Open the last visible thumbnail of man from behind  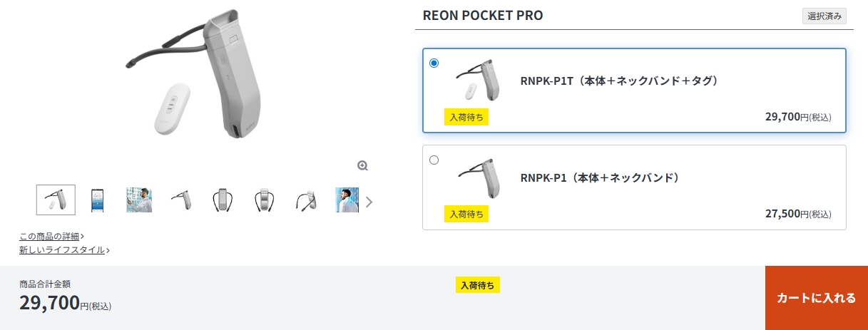point(347,200)
